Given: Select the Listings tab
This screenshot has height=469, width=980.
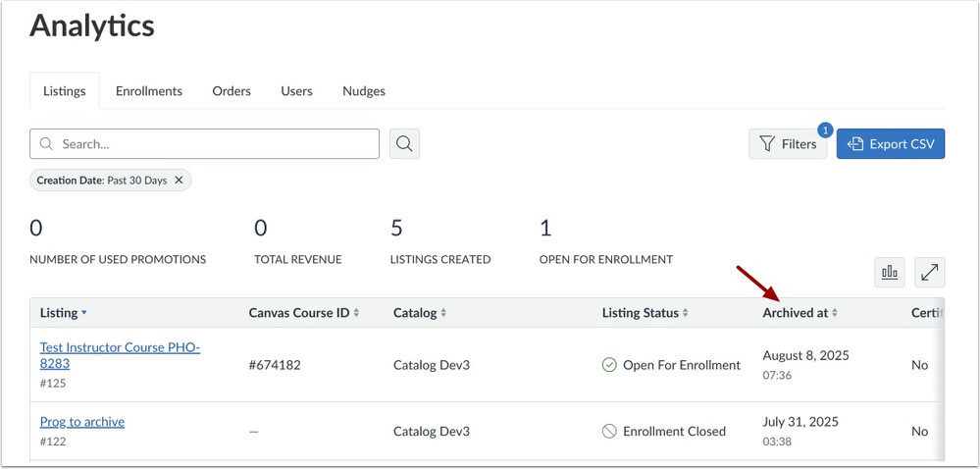Looking at the screenshot, I should point(65,91).
